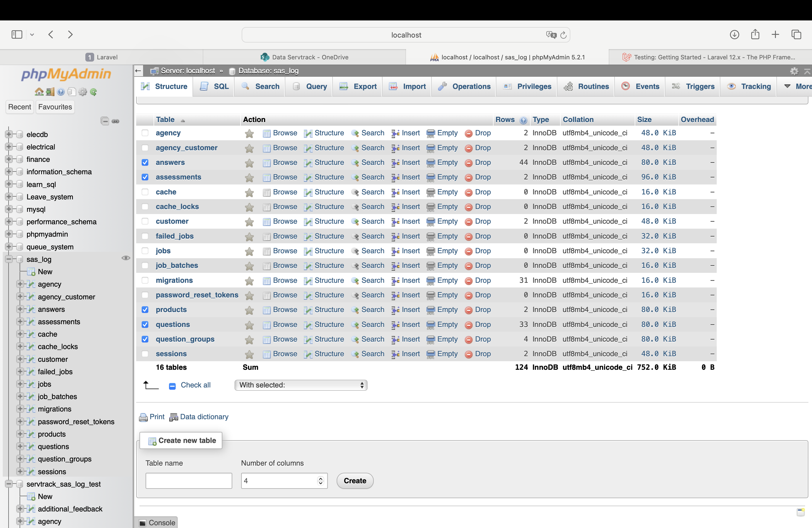Click the Drop icon for the sessions table
Screen dimensions: 812x528
tap(468, 354)
